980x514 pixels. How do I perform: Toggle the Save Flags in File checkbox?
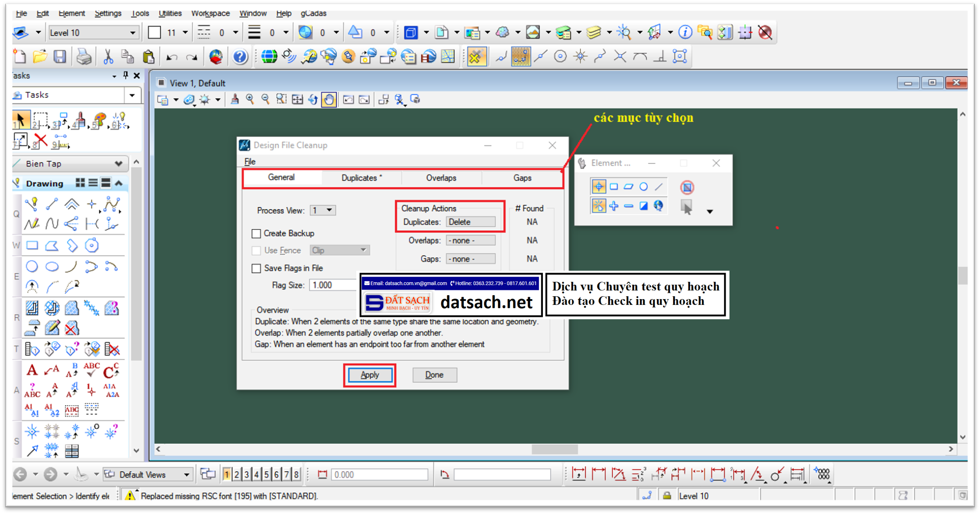[256, 268]
